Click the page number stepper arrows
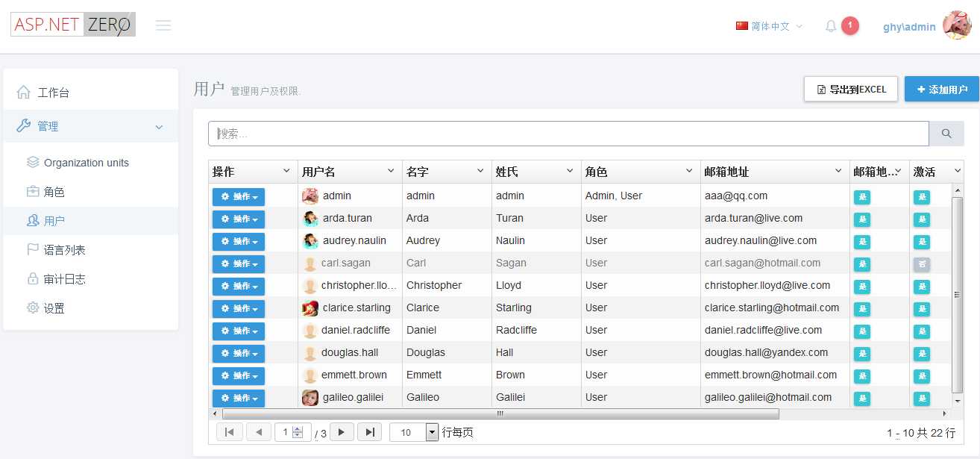The height and width of the screenshot is (459, 980). click(x=298, y=432)
